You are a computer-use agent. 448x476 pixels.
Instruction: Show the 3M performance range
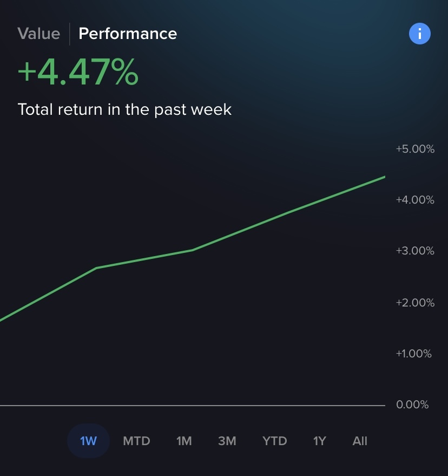click(227, 441)
